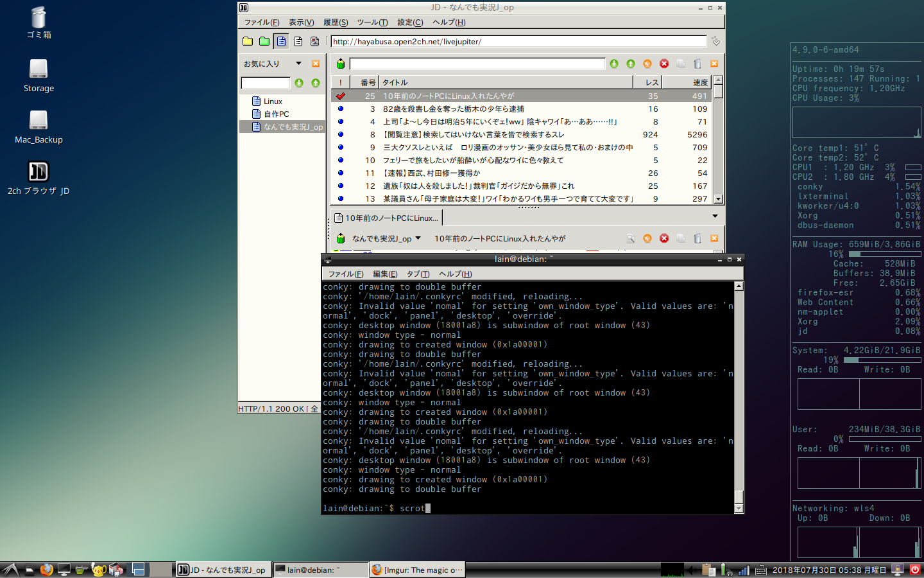Click the volume speaker tray icon
The height and width of the screenshot is (578, 924).
[x=692, y=570]
